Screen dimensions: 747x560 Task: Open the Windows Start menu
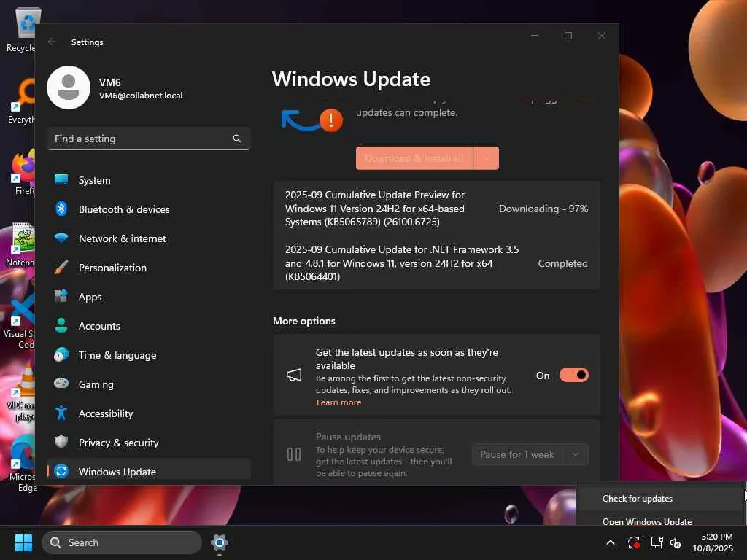pos(23,542)
